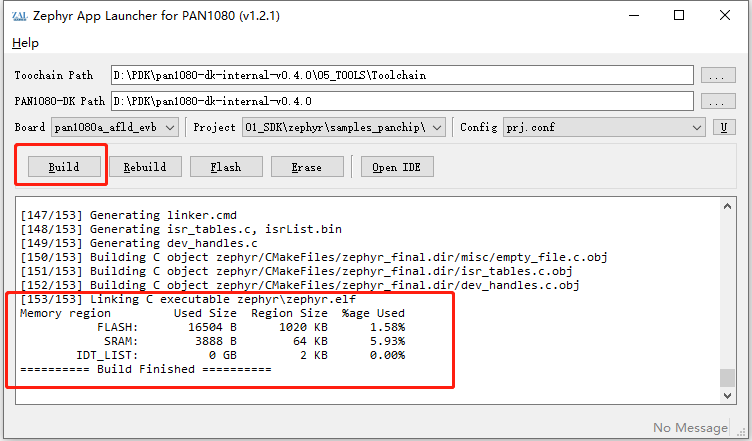The height and width of the screenshot is (441, 752).
Task: Click the Erase button
Action: pyautogui.click(x=307, y=167)
